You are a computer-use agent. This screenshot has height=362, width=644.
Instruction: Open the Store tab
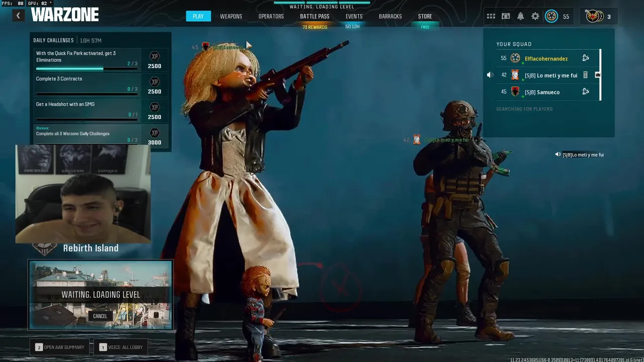click(425, 17)
